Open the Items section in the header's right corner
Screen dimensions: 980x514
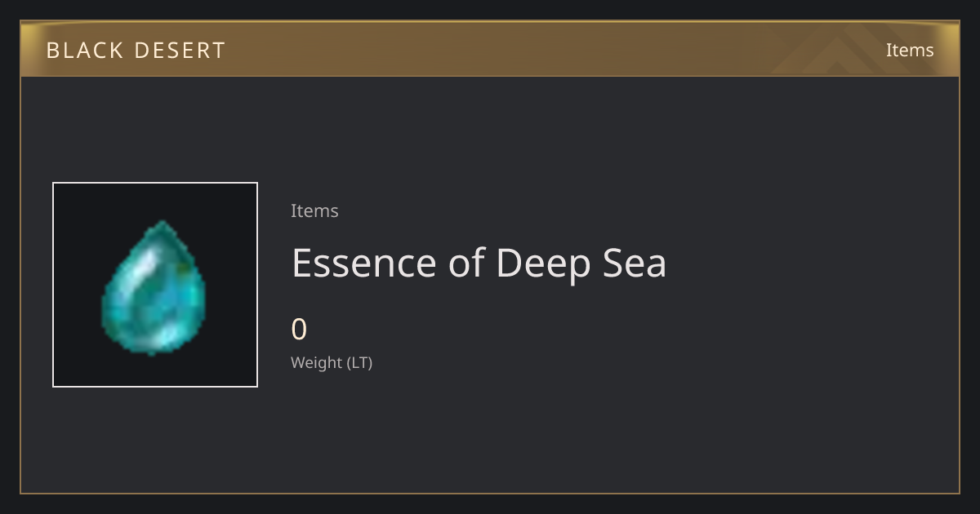coord(910,50)
